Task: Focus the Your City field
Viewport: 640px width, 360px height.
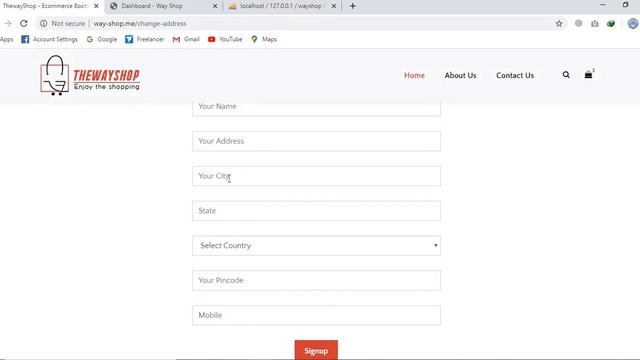Action: pos(316,176)
